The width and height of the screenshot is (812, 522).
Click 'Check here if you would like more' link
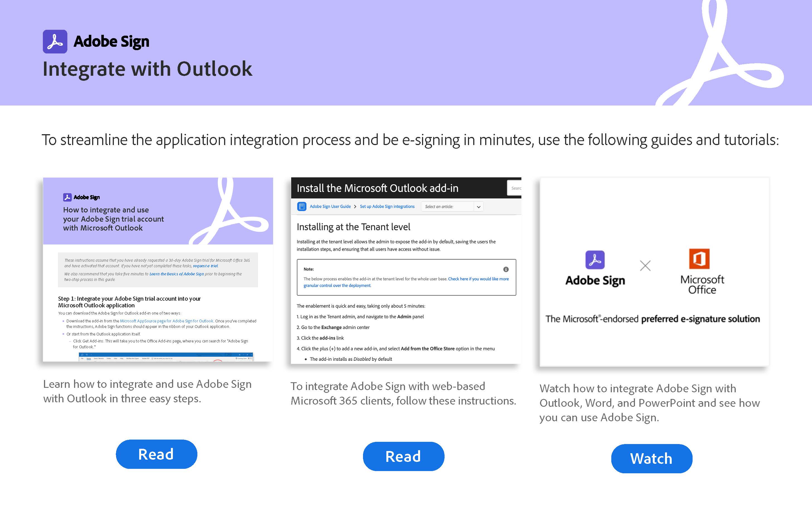click(478, 279)
